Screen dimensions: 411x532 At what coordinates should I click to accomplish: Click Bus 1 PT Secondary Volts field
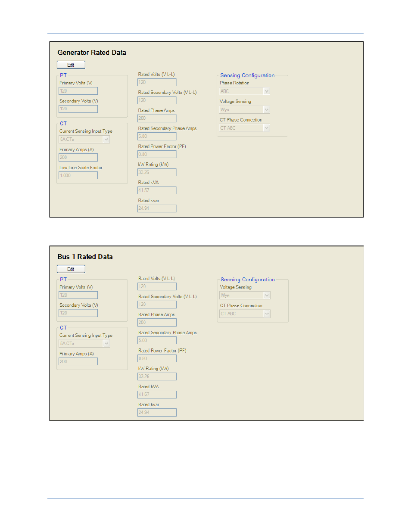pos(78,313)
